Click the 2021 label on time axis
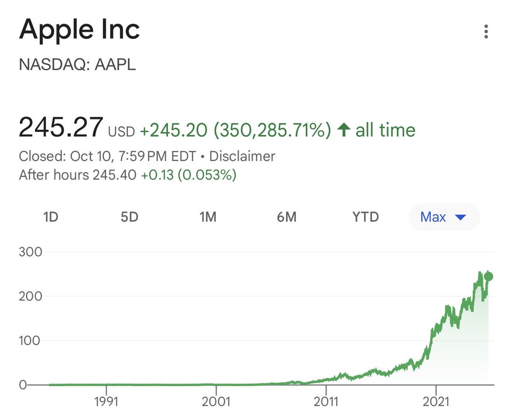Image resolution: width=513 pixels, height=420 pixels. click(435, 402)
